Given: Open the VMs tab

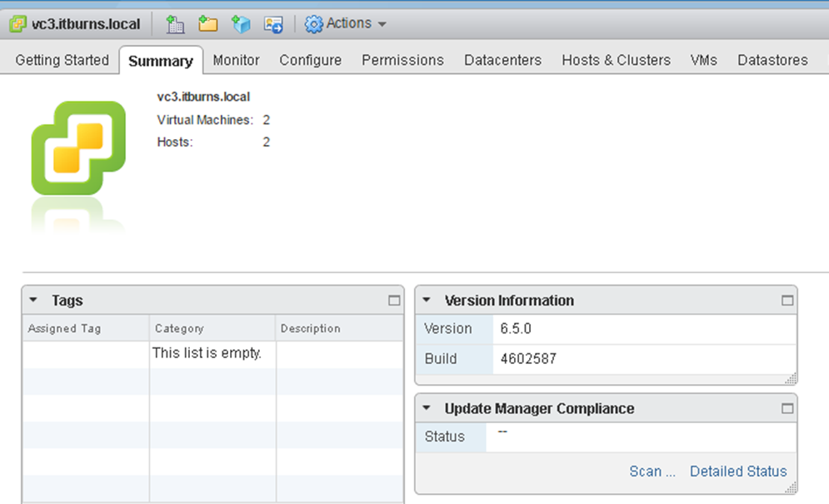Looking at the screenshot, I should (704, 60).
